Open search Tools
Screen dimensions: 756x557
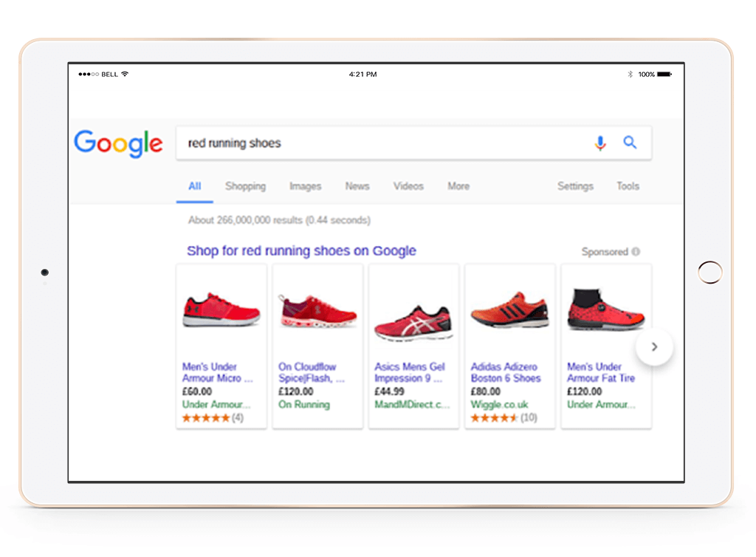[x=628, y=186]
